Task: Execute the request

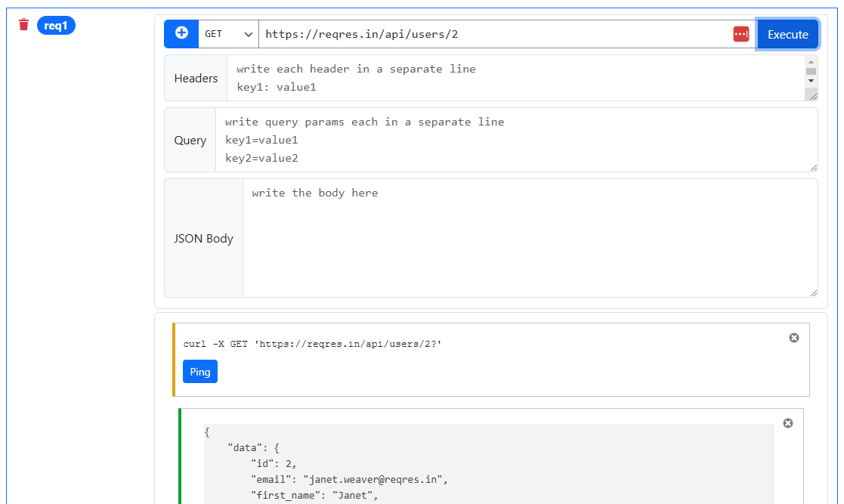Action: (787, 34)
